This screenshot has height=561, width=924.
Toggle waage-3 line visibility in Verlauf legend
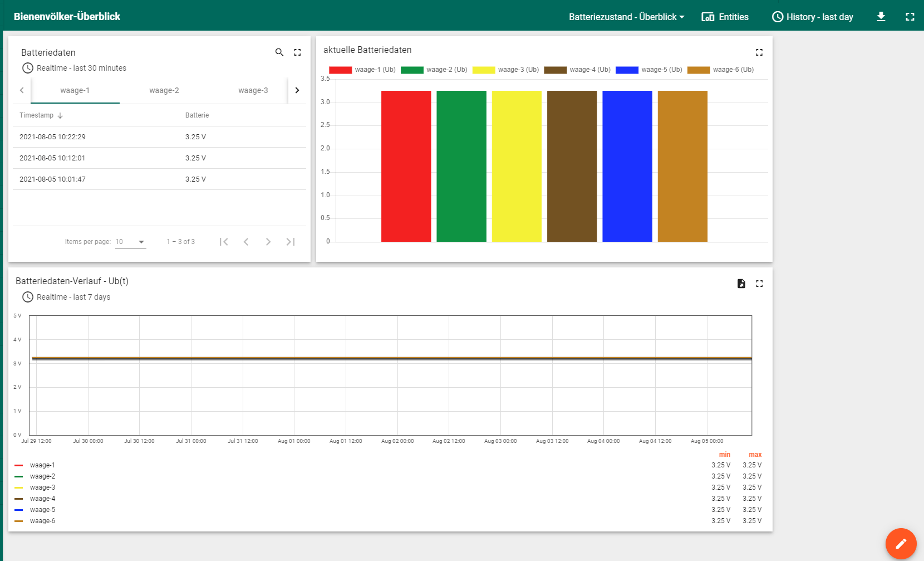[42, 487]
